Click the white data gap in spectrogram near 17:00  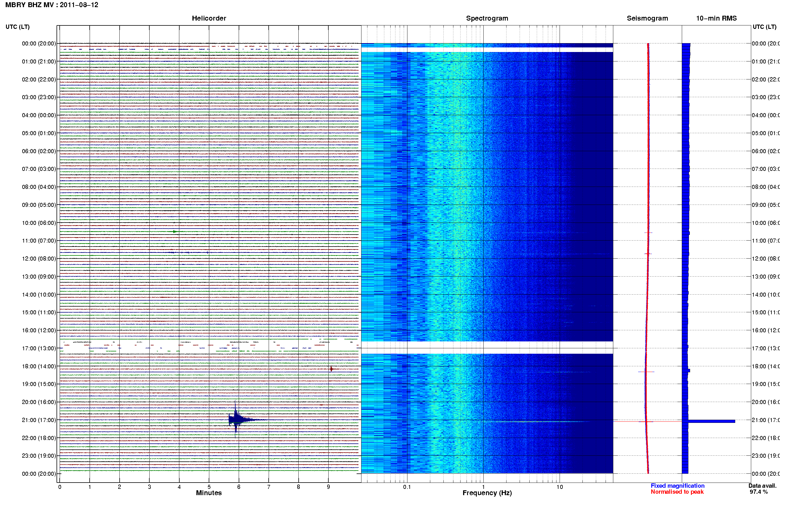[x=487, y=347]
